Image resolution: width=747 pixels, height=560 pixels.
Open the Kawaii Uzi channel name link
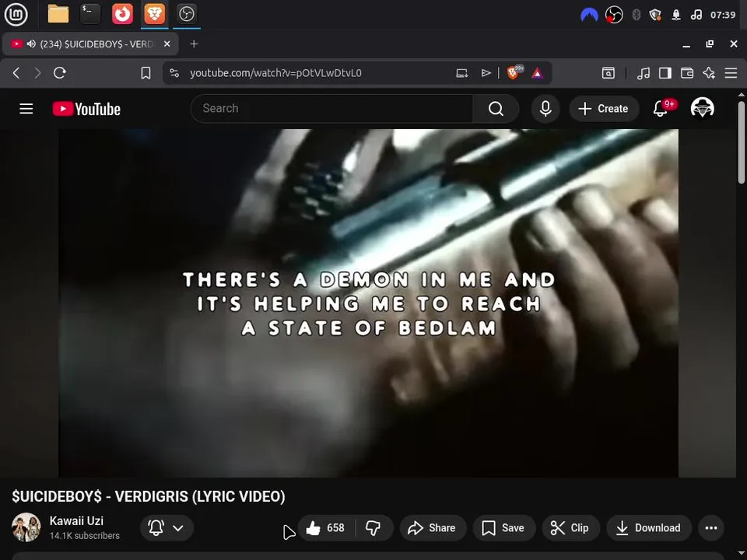(76, 520)
